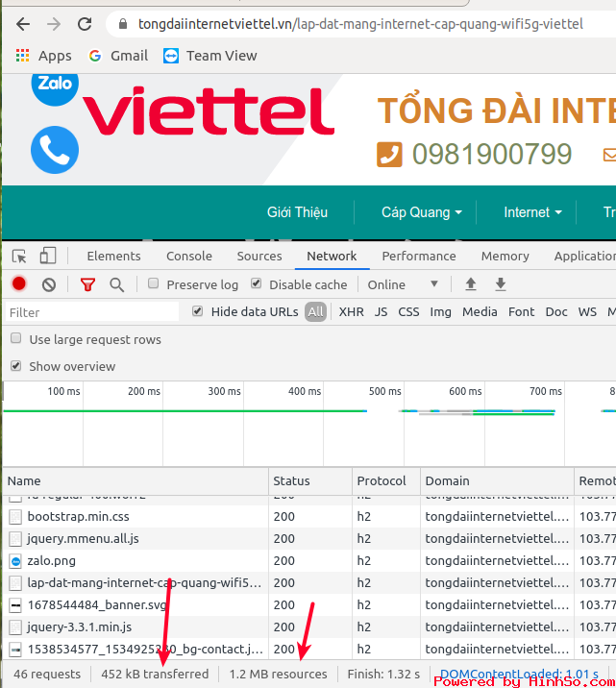Sort by the Protocol column header
Screen dimensions: 616x688
point(386,480)
